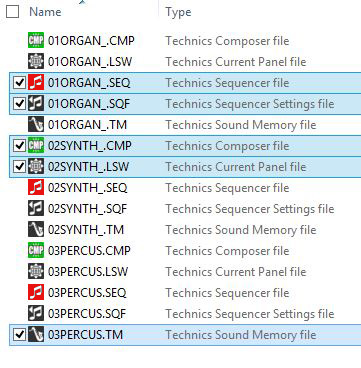Select file name 01ORGAN_.LSW
The height and width of the screenshot is (368, 361).
pyautogui.click(x=90, y=62)
